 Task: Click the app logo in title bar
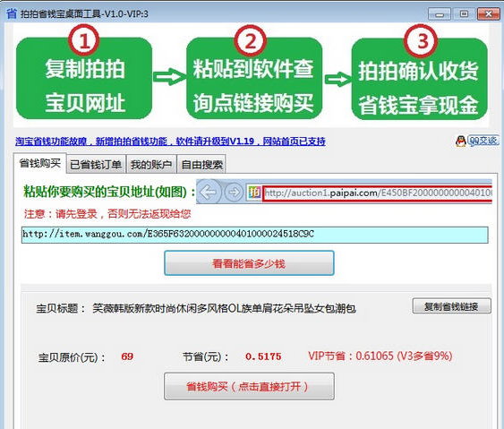point(12,13)
